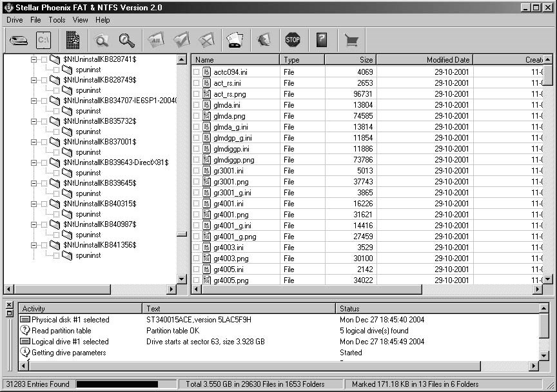
Task: Click the horizontal scrollbar under the file list
Action: [367, 289]
